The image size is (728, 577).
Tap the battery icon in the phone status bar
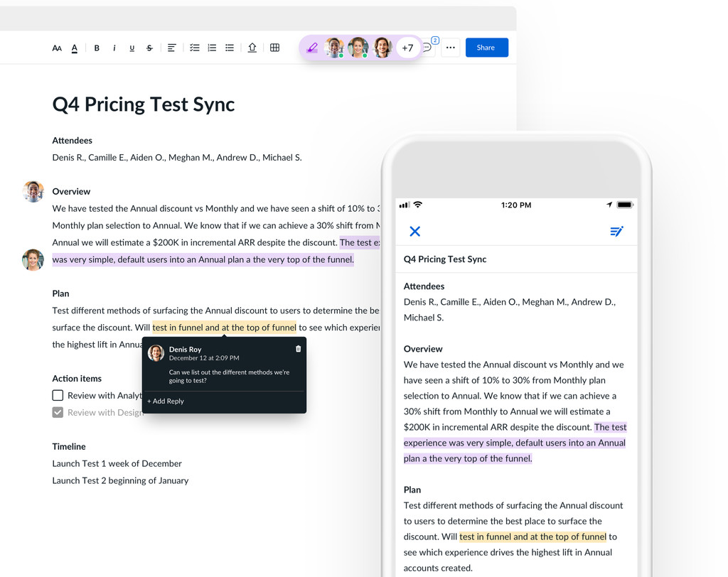click(625, 205)
